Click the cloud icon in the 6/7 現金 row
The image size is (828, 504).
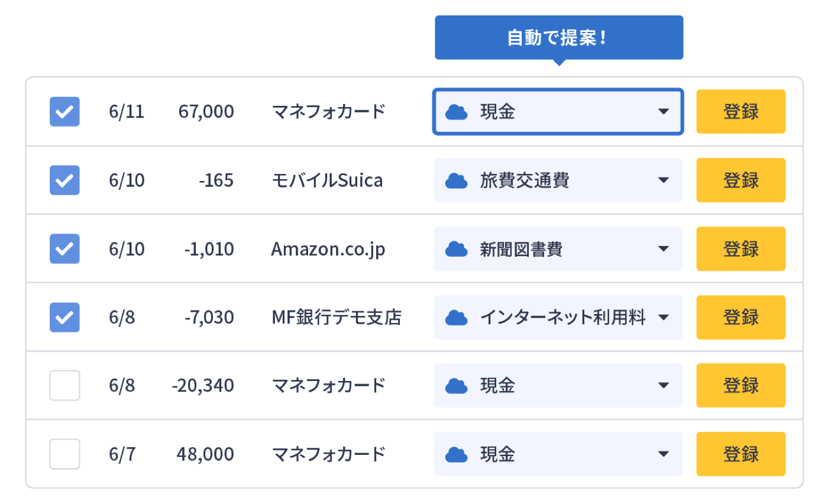tap(455, 454)
